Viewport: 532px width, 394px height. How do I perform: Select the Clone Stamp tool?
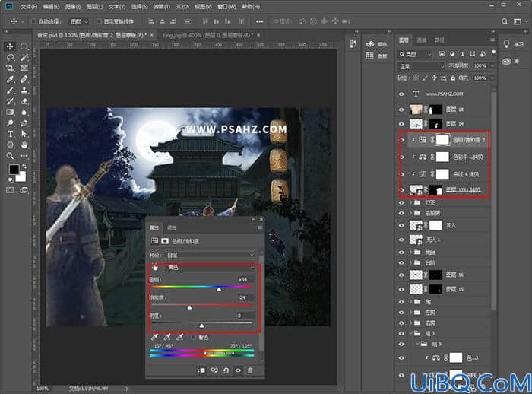click(x=24, y=91)
